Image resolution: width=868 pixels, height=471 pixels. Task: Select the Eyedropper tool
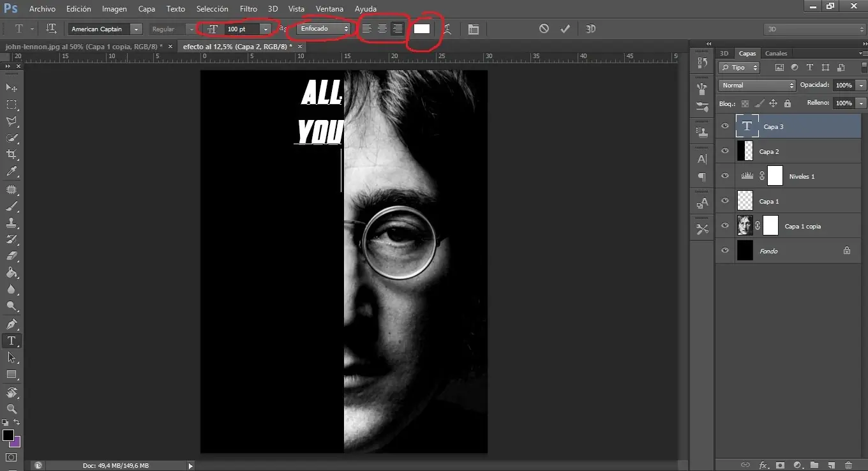click(11, 171)
